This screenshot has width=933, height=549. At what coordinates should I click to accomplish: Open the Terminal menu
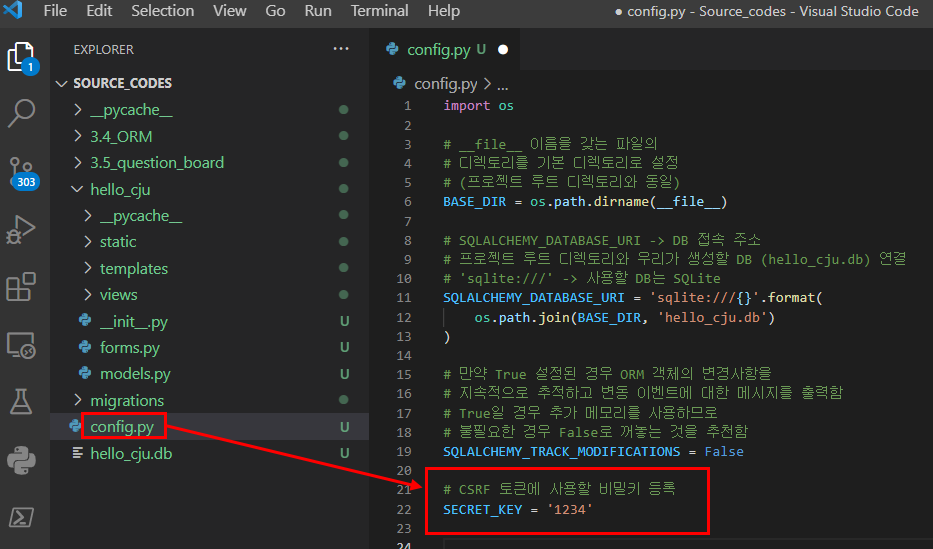(x=379, y=11)
